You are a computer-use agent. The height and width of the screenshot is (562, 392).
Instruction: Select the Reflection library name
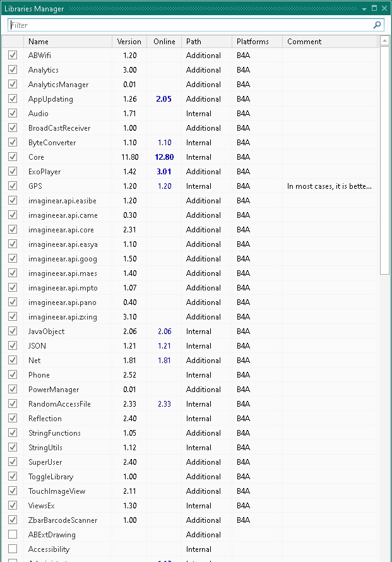click(x=45, y=418)
